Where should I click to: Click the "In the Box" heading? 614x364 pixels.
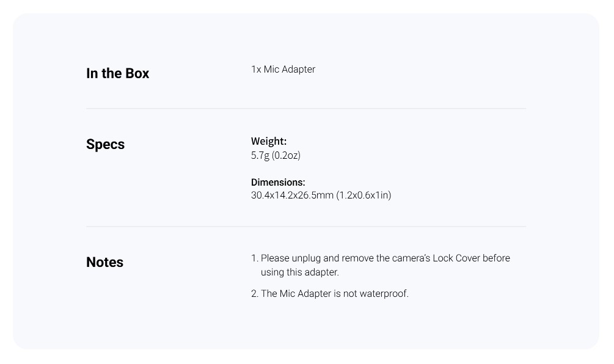coord(117,73)
